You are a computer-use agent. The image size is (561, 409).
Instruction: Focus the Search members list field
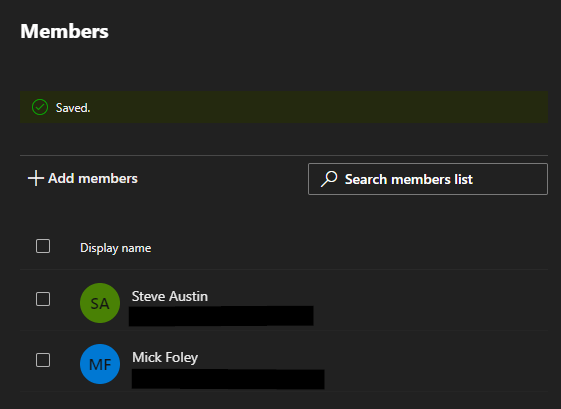(x=428, y=179)
